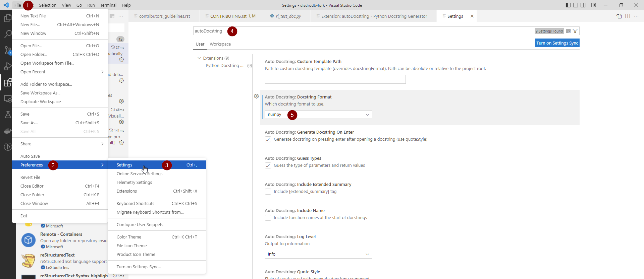Open the Customize Layout icon
Viewport: 644px width, 279px height.
pos(594,5)
